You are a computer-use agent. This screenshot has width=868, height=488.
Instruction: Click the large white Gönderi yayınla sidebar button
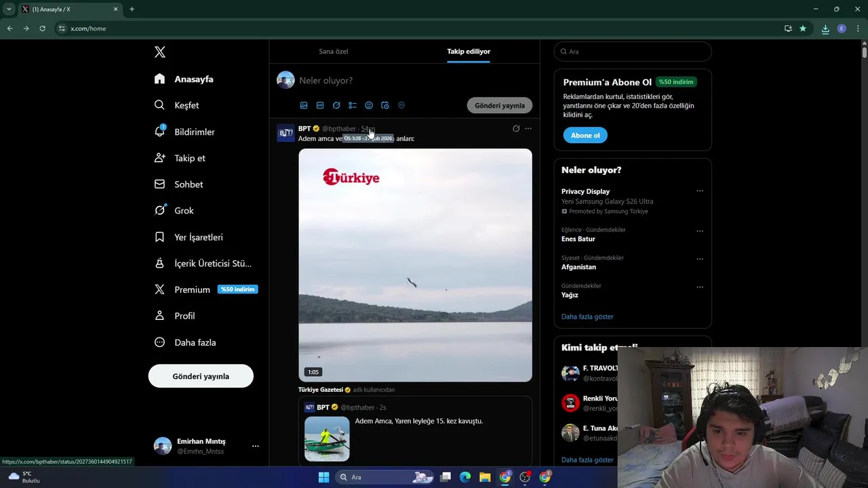(201, 376)
